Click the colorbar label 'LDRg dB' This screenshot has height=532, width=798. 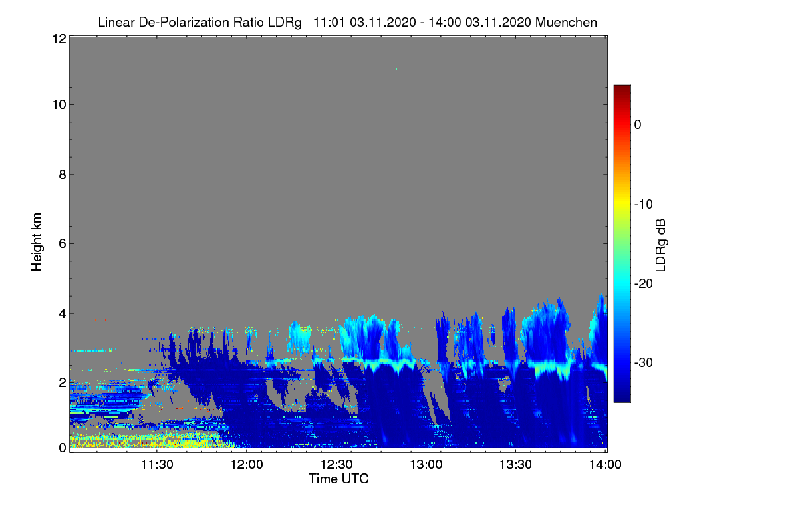661,245
